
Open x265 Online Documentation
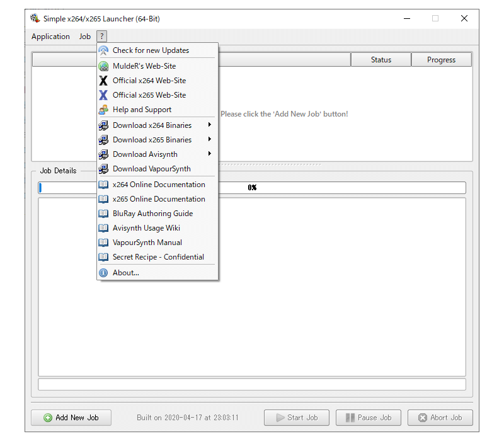click(x=157, y=199)
